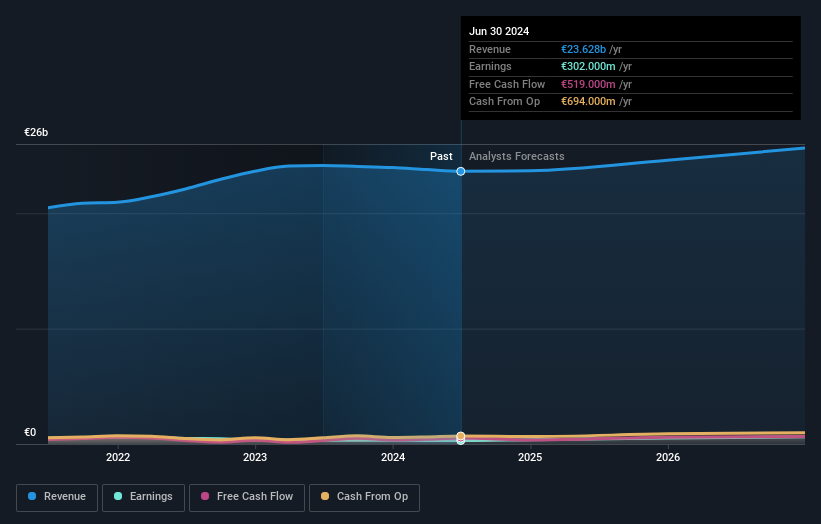
Task: Toggle the Free Cash Flow legend button
Action: [247, 497]
